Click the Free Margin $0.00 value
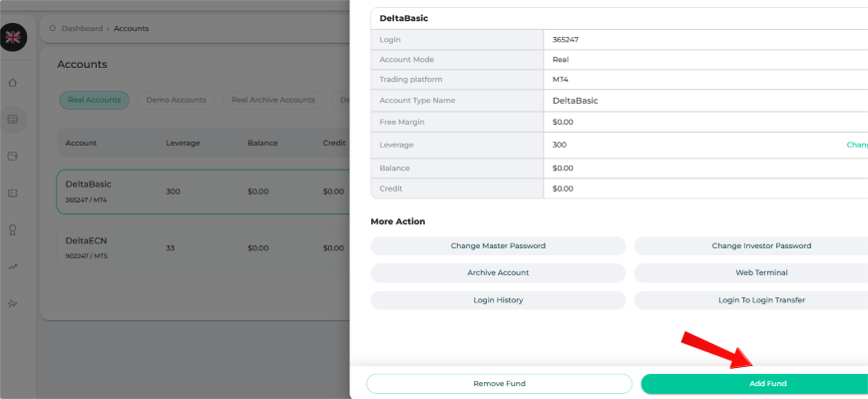 (563, 122)
